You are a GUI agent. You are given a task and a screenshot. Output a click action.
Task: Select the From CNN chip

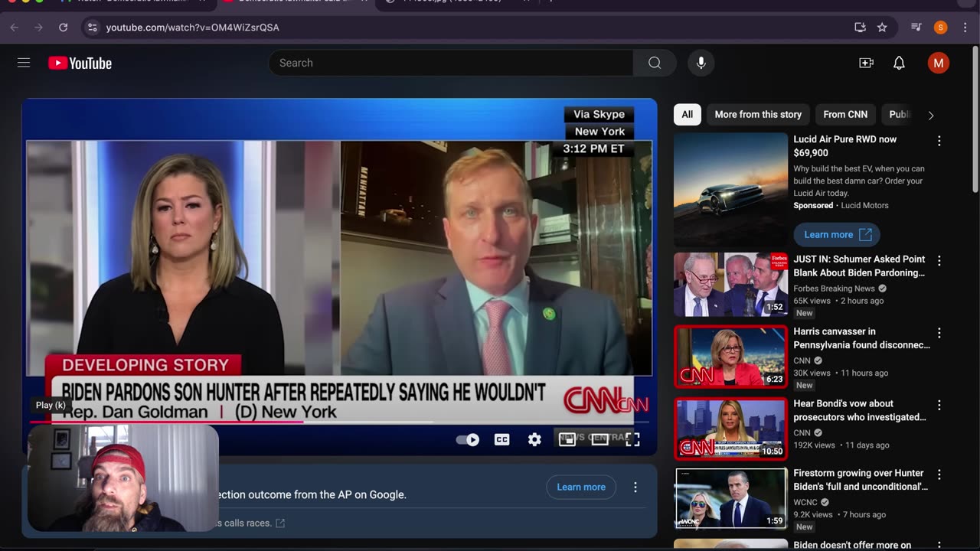845,115
